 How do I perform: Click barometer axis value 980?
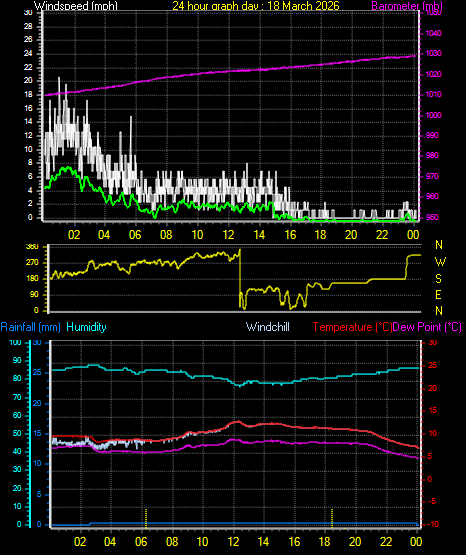click(432, 155)
